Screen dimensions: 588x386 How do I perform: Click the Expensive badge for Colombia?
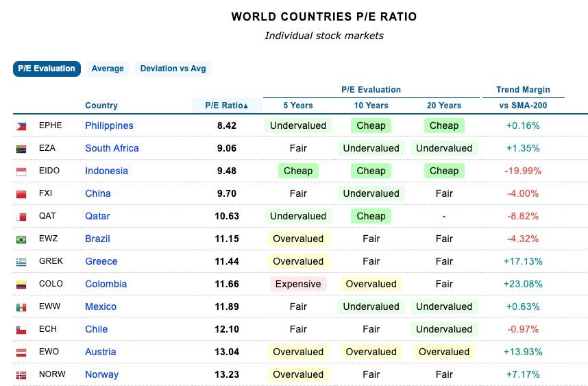pyautogui.click(x=298, y=284)
